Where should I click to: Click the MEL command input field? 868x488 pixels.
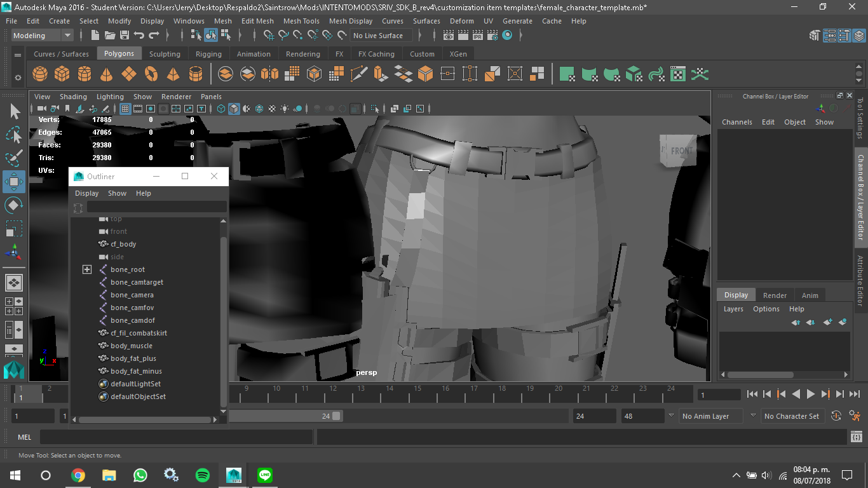(x=176, y=437)
